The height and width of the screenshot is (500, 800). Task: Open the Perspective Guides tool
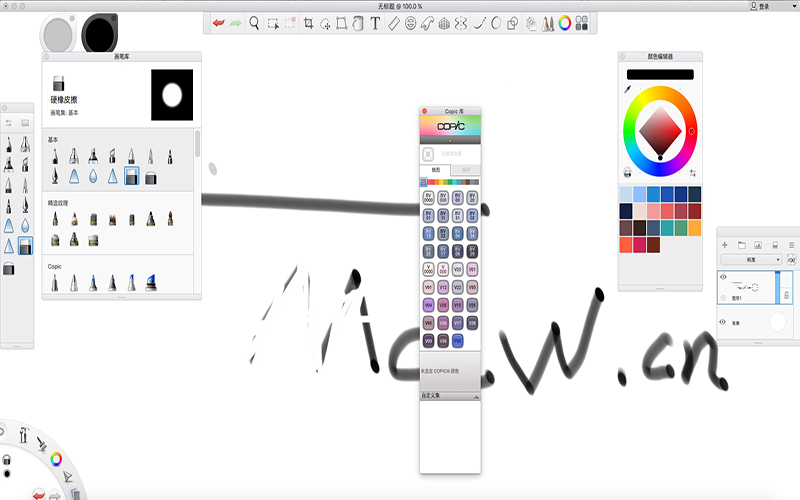click(444, 23)
